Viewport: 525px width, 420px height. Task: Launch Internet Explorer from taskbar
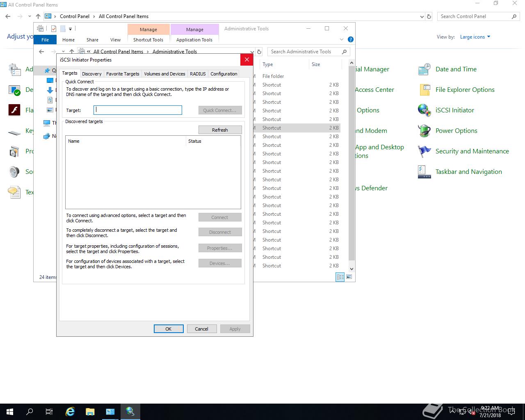pos(70,412)
